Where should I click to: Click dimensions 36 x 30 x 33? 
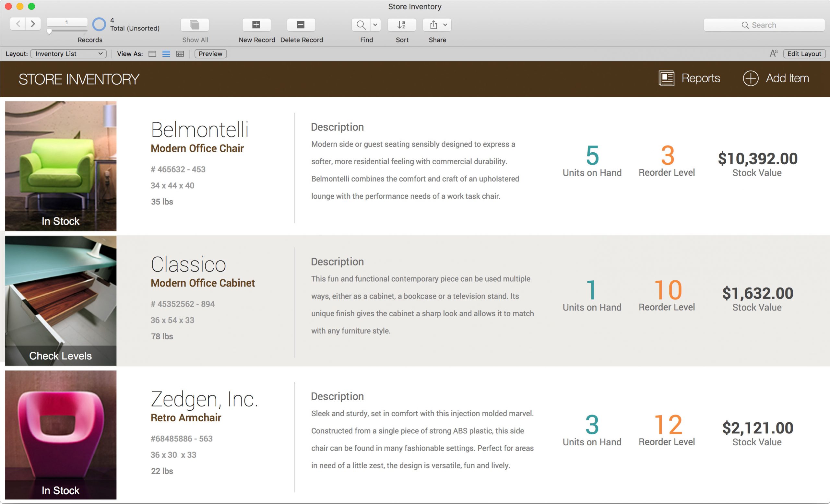pos(173,455)
